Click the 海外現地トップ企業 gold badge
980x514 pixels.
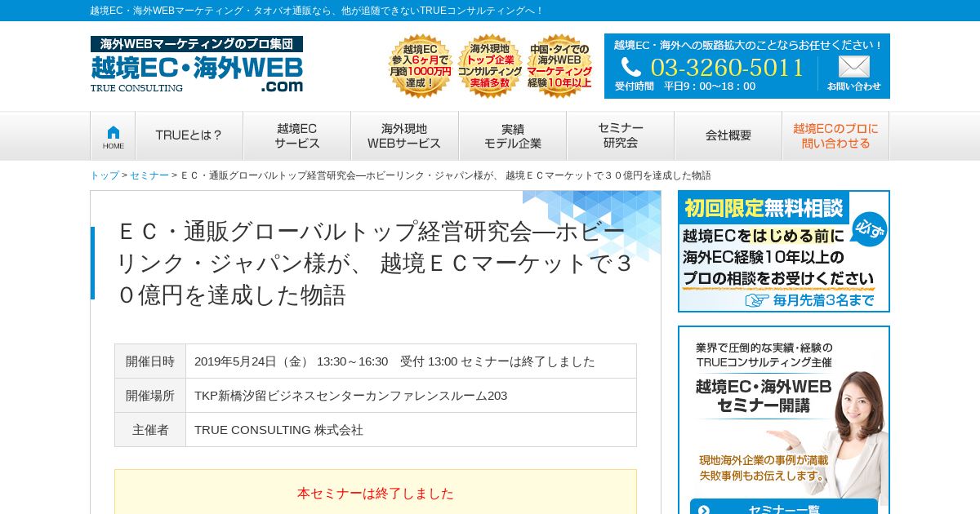pos(490,66)
